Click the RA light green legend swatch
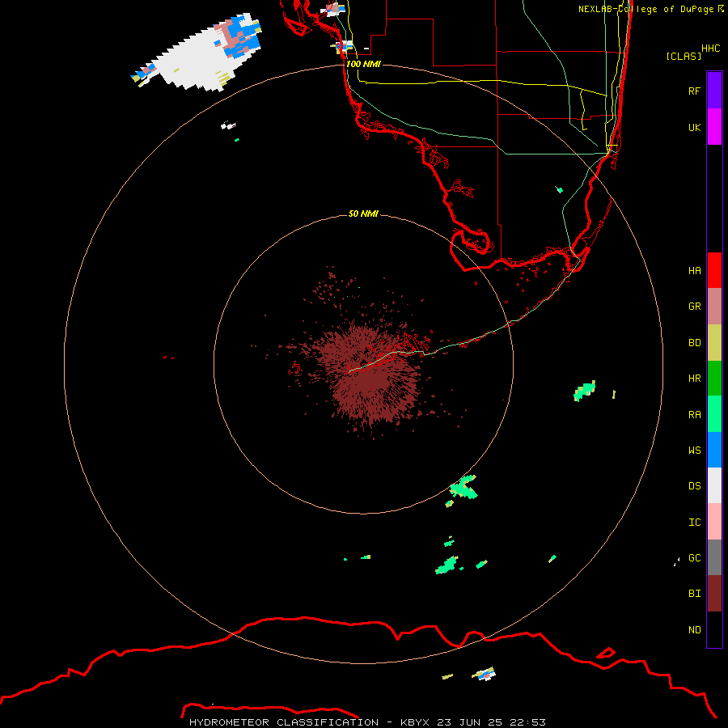 [x=714, y=414]
